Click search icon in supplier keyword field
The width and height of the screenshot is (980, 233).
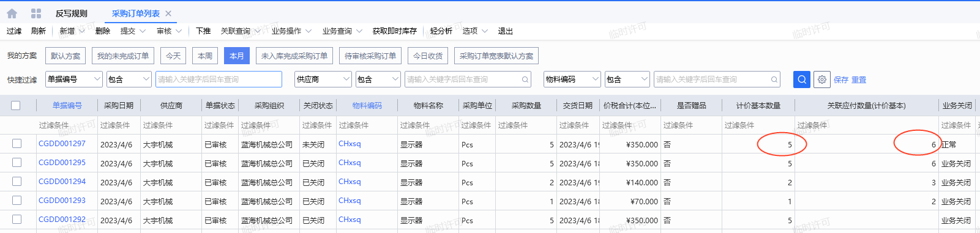525,80
